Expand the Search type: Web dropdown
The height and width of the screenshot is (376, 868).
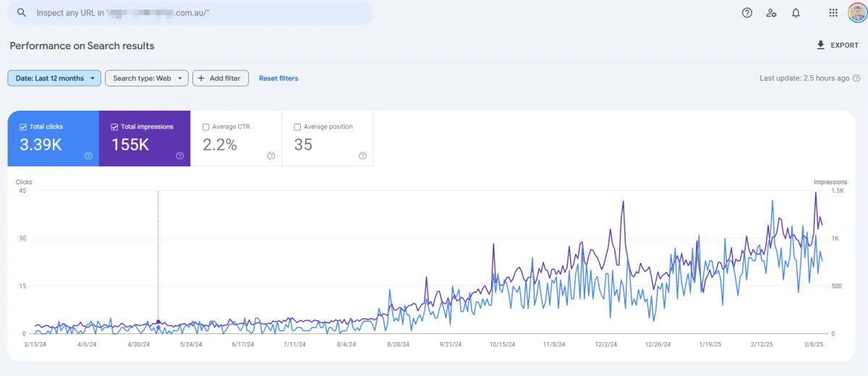147,78
